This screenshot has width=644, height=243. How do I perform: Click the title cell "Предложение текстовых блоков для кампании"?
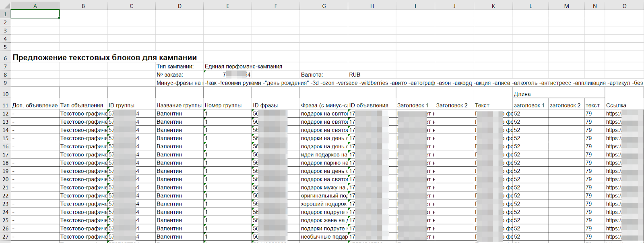(105, 58)
